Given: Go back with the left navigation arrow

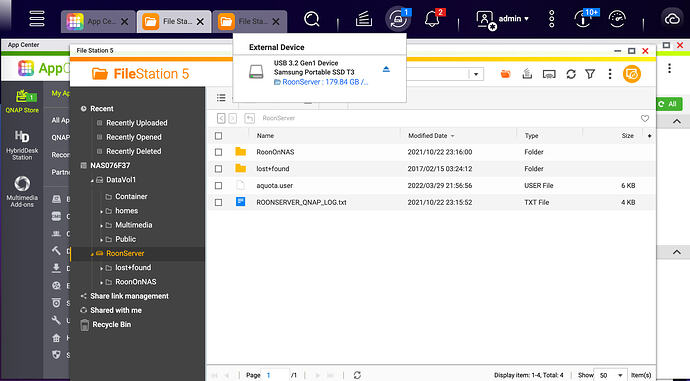Looking at the screenshot, I should (x=221, y=118).
